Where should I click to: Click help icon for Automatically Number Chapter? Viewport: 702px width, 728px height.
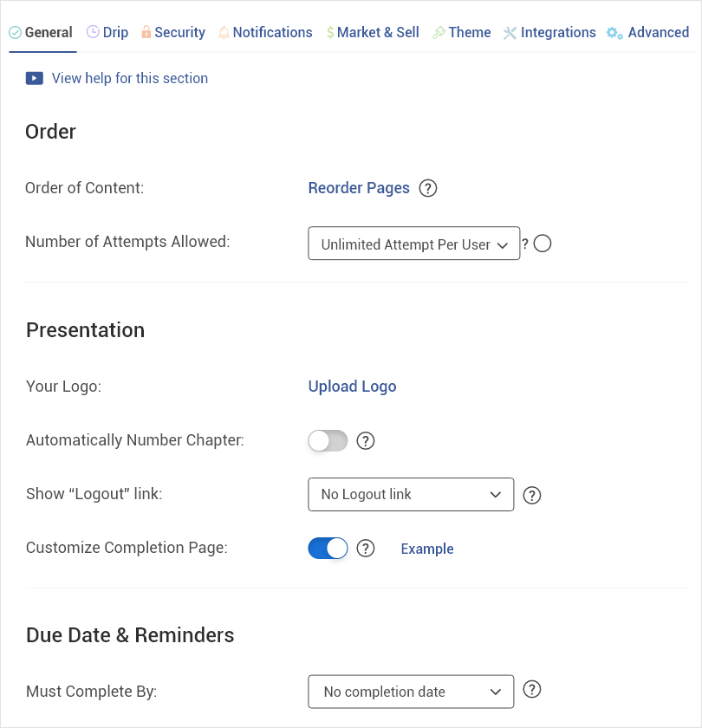point(366,441)
